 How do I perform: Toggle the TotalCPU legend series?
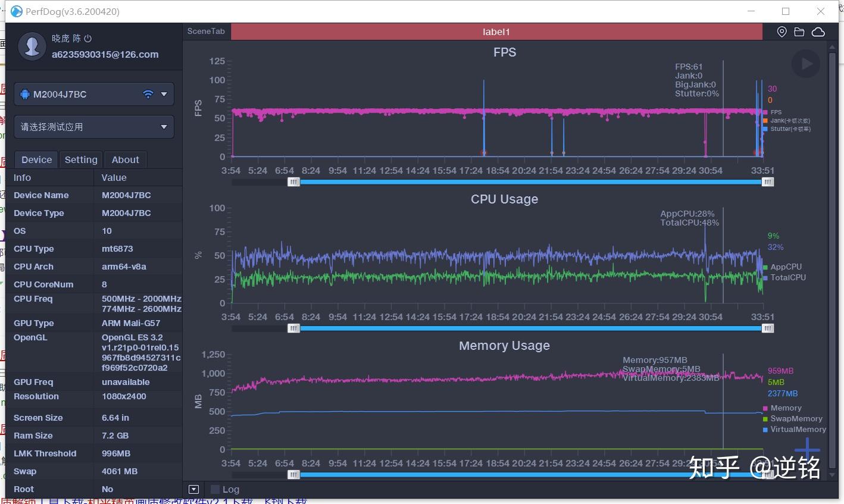point(784,277)
